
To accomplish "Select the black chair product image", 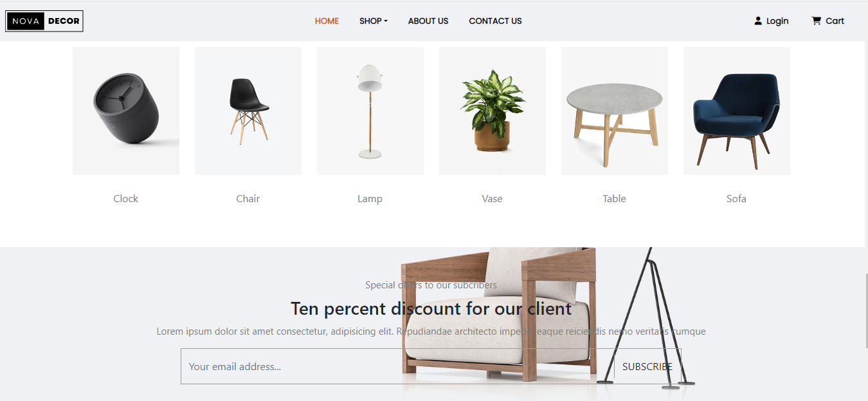I will [248, 111].
